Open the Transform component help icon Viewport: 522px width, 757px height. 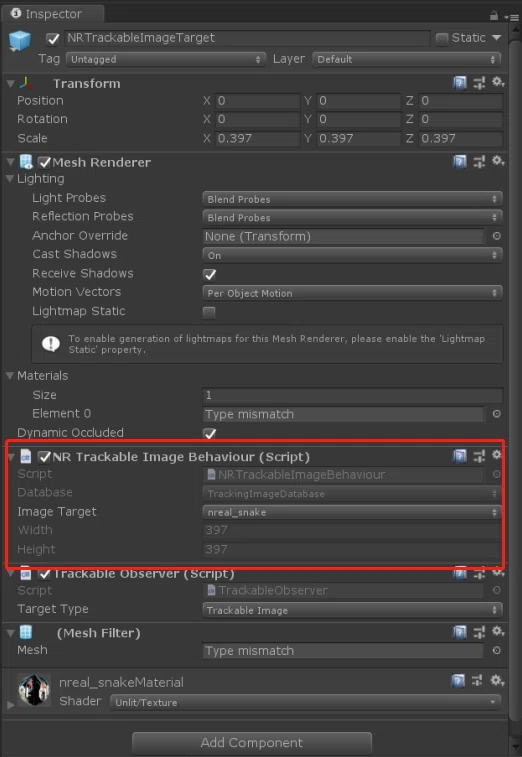pos(460,84)
